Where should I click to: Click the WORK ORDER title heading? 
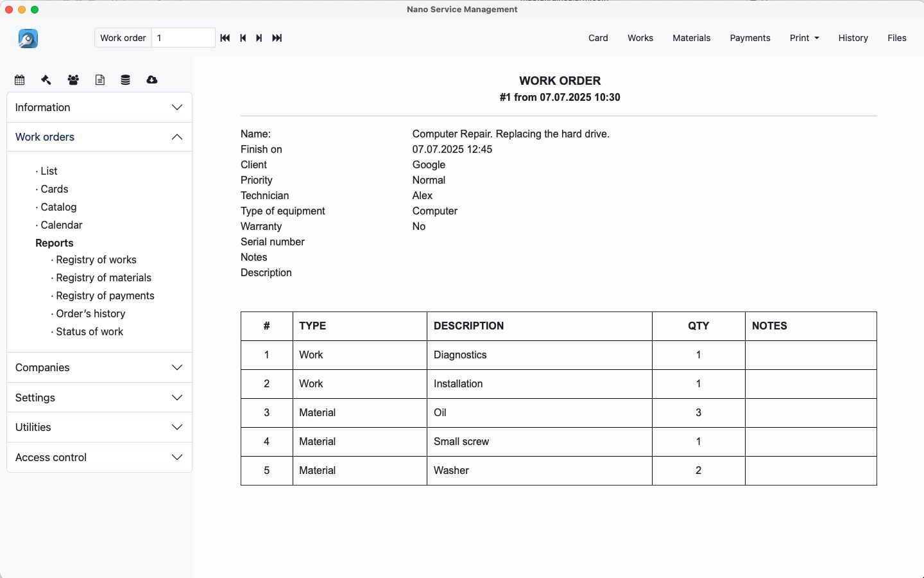click(x=560, y=81)
